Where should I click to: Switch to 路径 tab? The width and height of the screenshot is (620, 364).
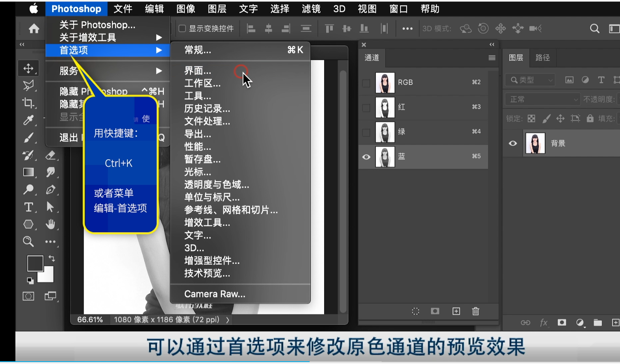click(x=542, y=58)
